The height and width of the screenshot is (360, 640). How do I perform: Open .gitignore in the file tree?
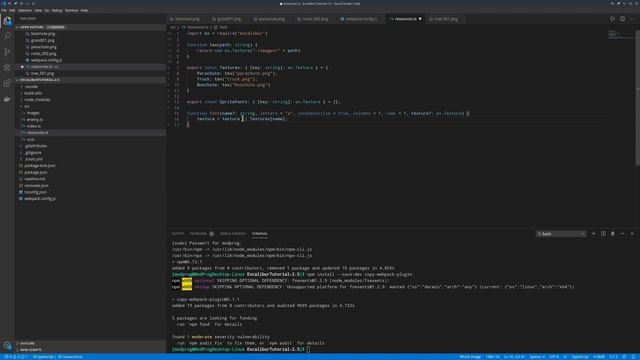tap(33, 153)
